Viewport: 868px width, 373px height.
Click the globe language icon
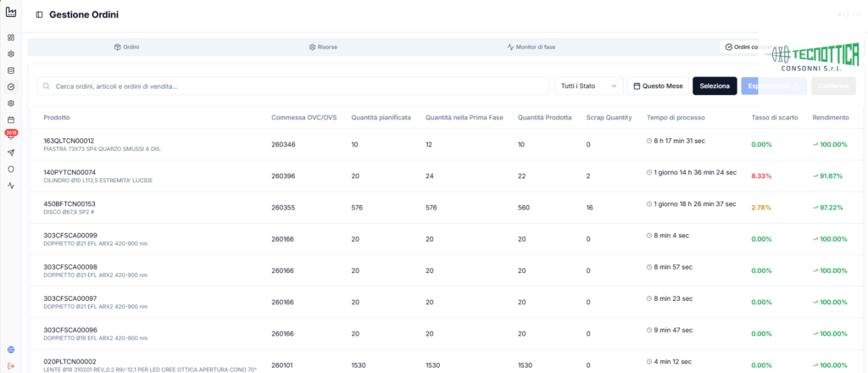(10, 350)
